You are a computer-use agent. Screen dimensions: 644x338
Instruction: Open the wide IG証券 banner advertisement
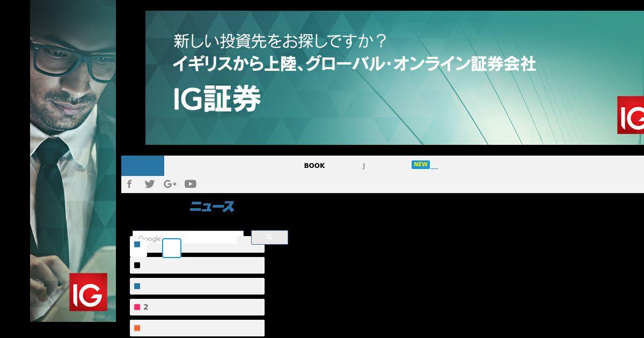(394, 78)
